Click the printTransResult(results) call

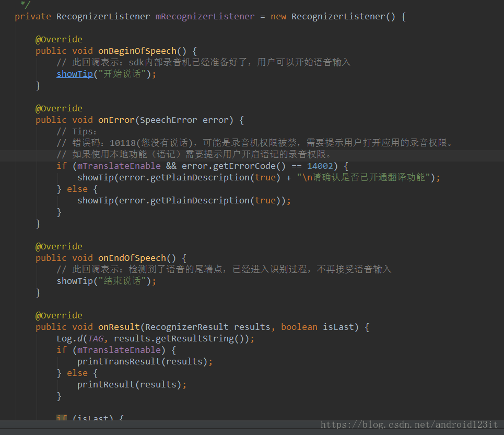pyautogui.click(x=145, y=361)
